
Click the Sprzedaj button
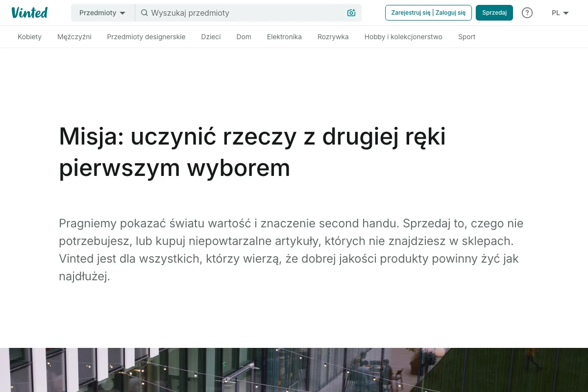coord(494,13)
